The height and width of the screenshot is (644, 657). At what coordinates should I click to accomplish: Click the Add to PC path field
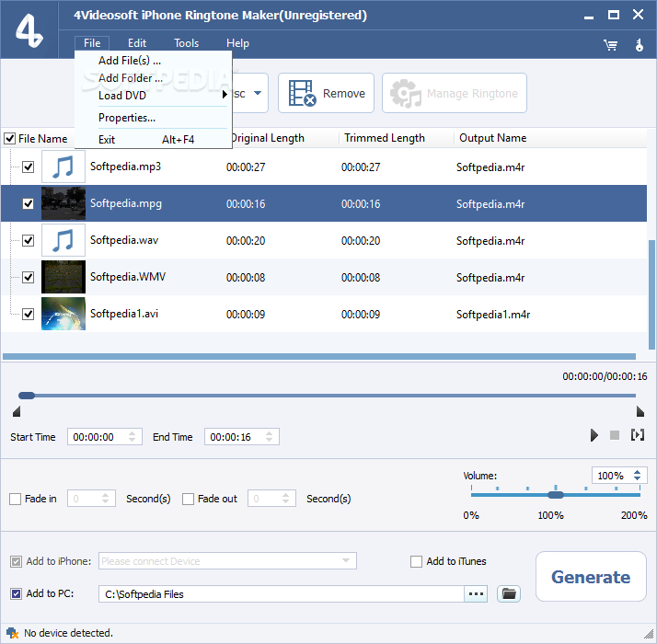[282, 593]
